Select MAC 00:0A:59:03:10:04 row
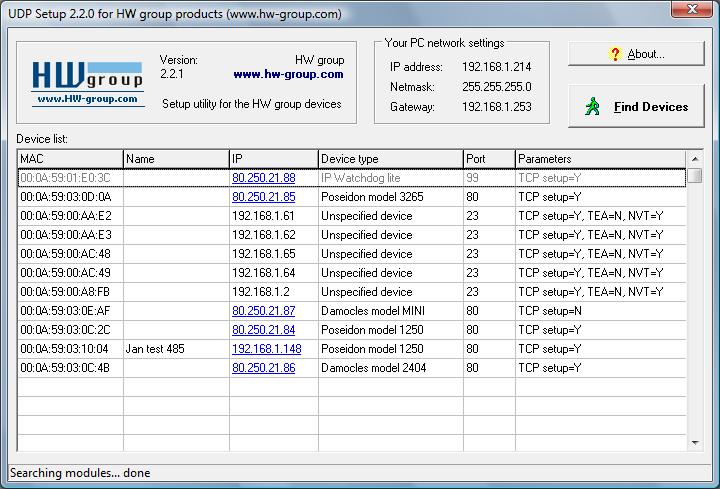Screen dimensions: 720x489 pyautogui.click(x=352, y=349)
